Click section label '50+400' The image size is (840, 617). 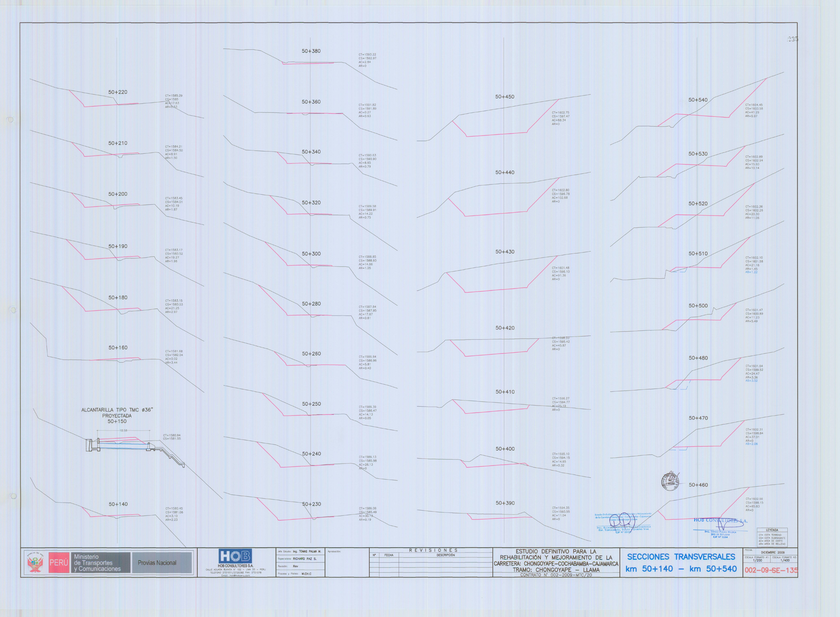pos(505,449)
